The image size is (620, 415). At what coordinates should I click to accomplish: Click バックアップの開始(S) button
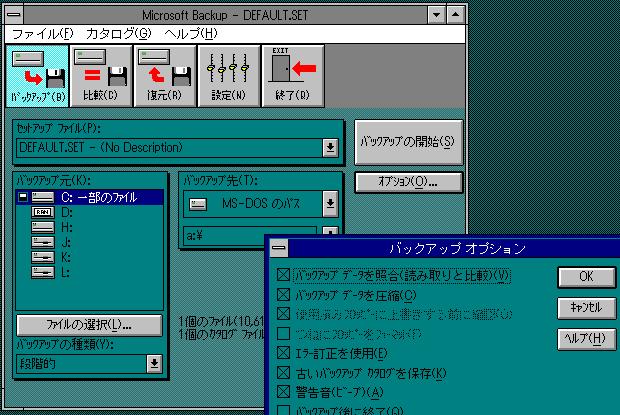tap(408, 142)
